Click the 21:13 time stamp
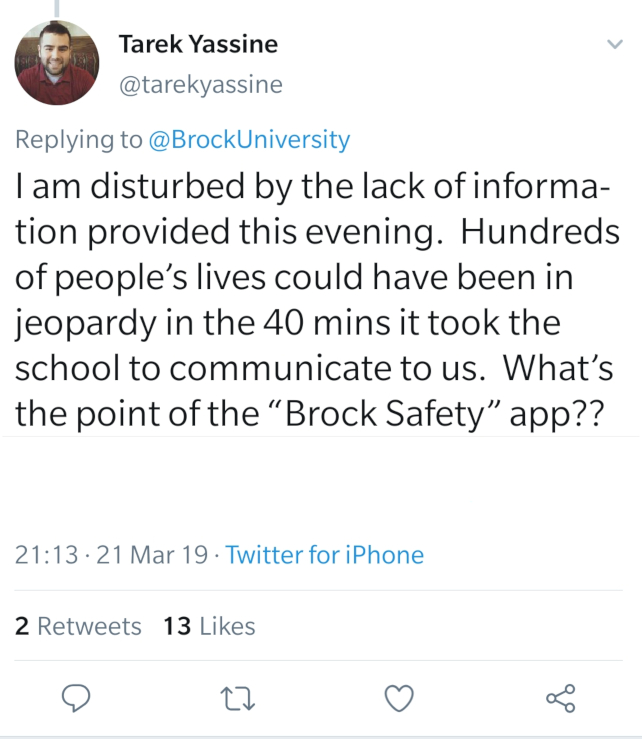The image size is (642, 739). pyautogui.click(x=46, y=555)
